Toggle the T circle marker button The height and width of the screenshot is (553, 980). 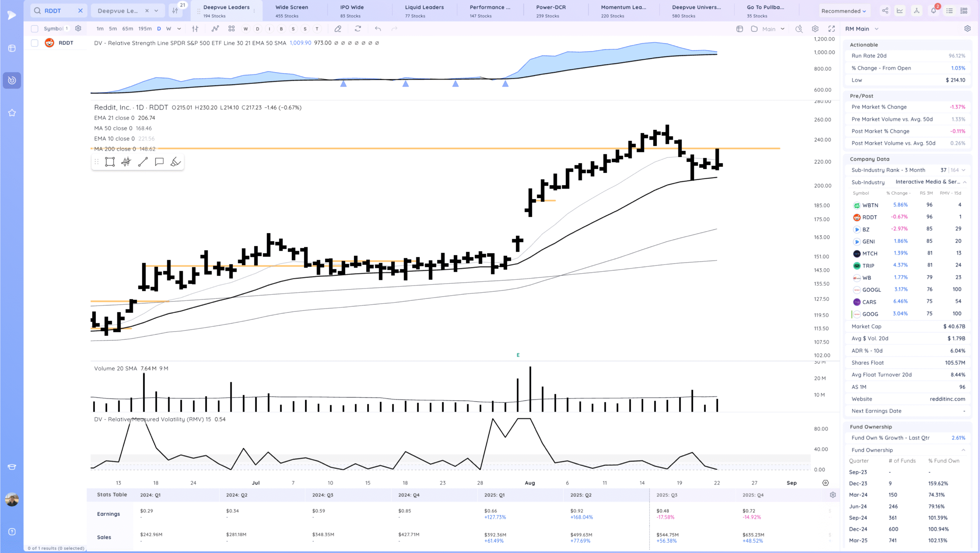click(317, 29)
